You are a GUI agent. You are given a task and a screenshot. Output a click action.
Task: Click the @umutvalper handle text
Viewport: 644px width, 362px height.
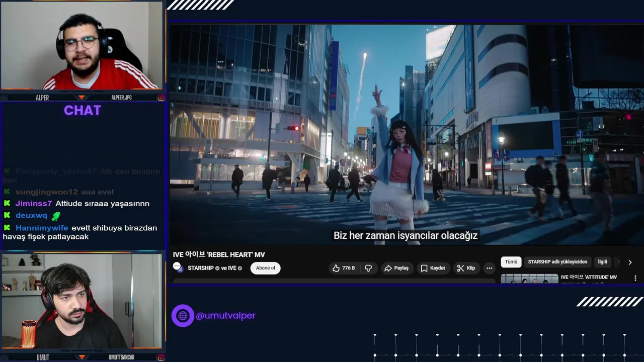tap(225, 316)
